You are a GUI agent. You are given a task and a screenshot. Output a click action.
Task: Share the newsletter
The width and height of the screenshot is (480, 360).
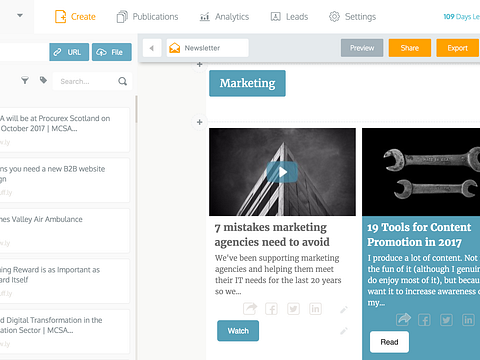pyautogui.click(x=410, y=48)
